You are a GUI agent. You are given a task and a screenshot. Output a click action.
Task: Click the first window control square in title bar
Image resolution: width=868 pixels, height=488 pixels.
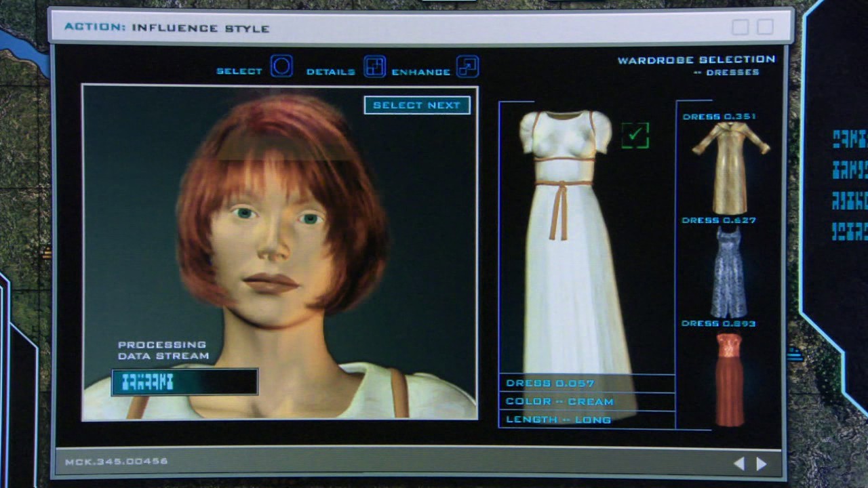(x=741, y=27)
